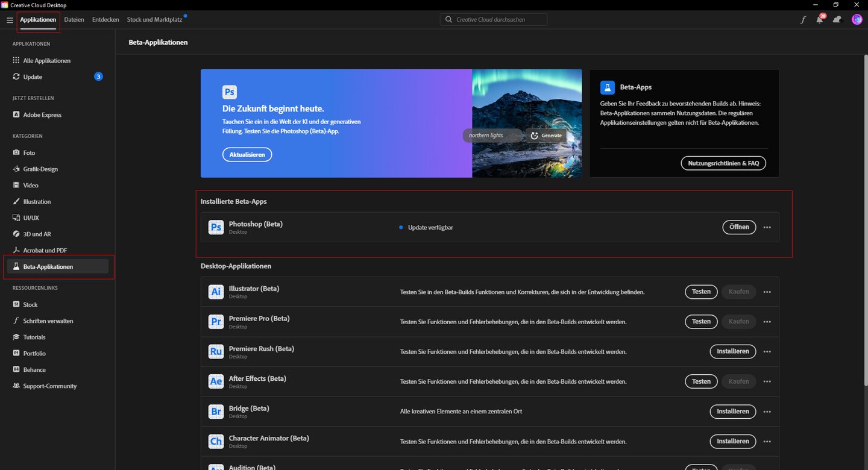Screen dimensions: 868x470
Task: Switch to the Dateien tab
Action: tap(74, 20)
